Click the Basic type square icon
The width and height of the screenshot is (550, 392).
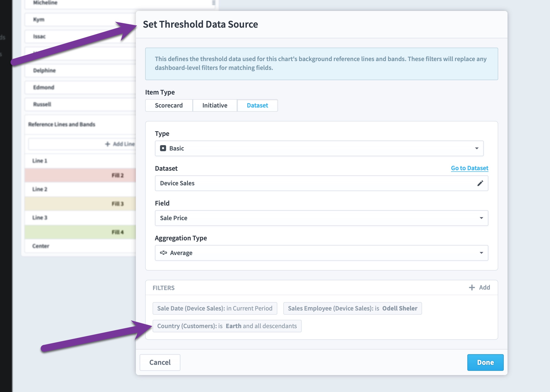tap(163, 148)
